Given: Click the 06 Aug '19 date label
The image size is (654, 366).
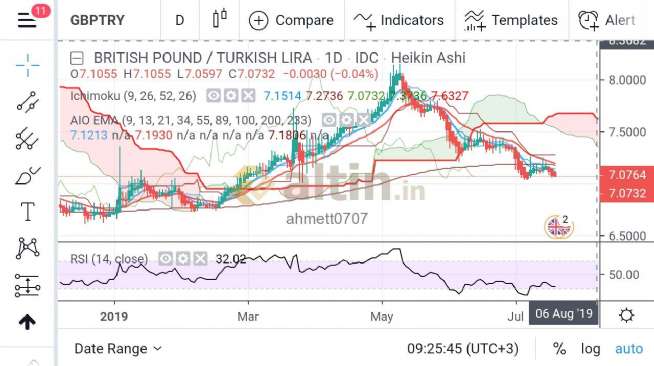Looking at the screenshot, I should (564, 313).
